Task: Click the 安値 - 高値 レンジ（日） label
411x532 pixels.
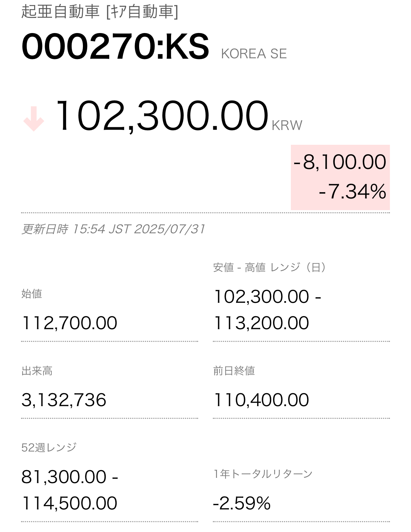Action: [269, 267]
